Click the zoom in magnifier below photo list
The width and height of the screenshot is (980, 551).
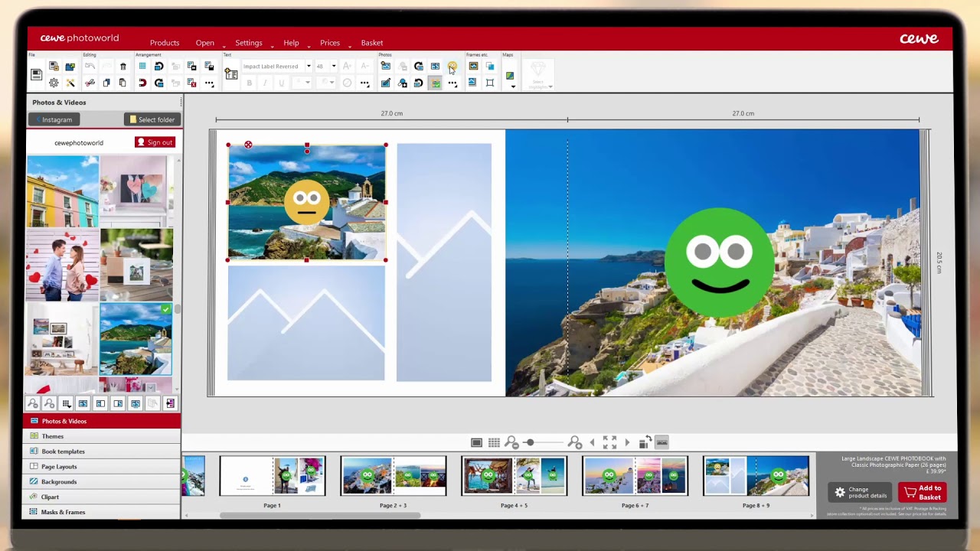[49, 403]
